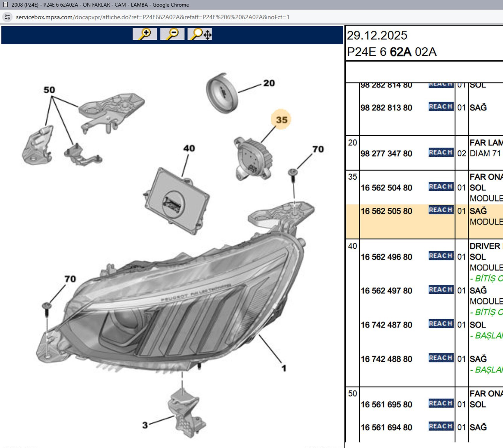503x448 pixels.
Task: Click part number 16 562 504 80
Action: 386,188
